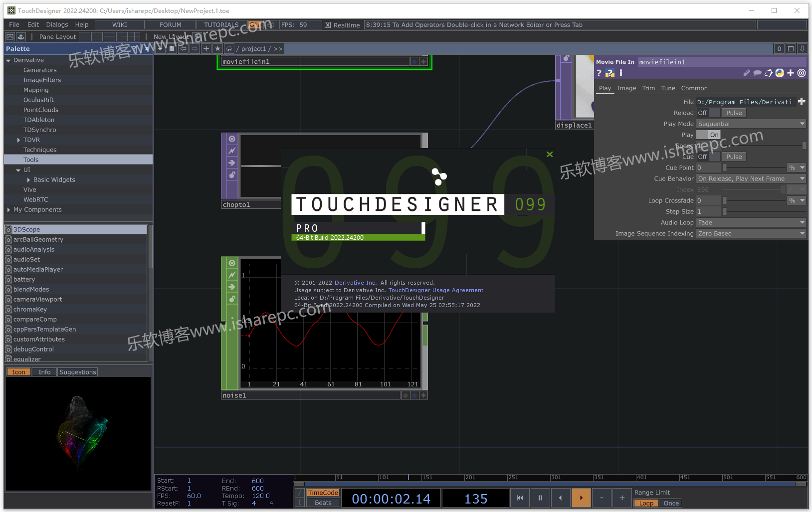812x512 pixels.
Task: Jump to timeline start button
Action: 520,498
